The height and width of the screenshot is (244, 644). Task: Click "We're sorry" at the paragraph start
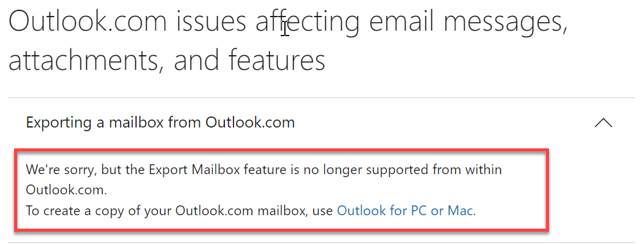61,169
